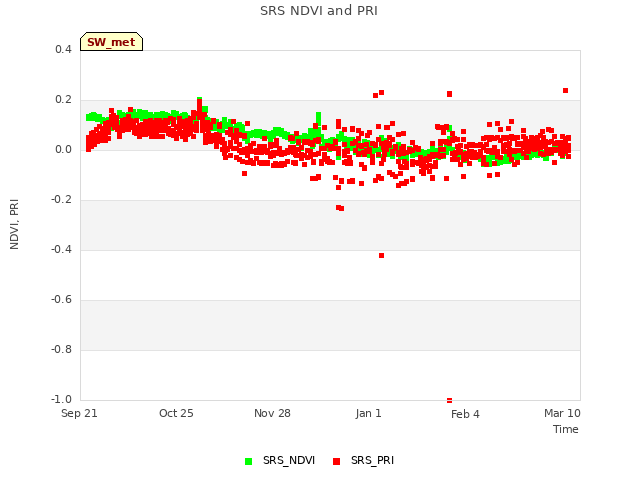Click the -0.6 y-axis tick label

tap(61, 300)
